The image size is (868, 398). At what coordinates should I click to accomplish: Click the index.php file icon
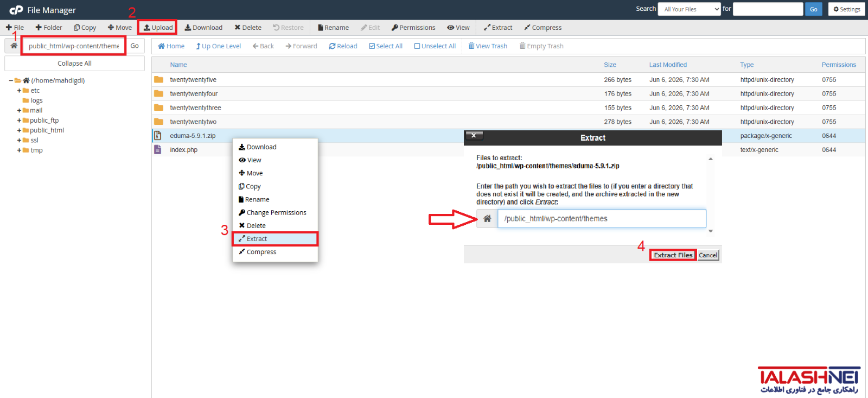point(158,150)
